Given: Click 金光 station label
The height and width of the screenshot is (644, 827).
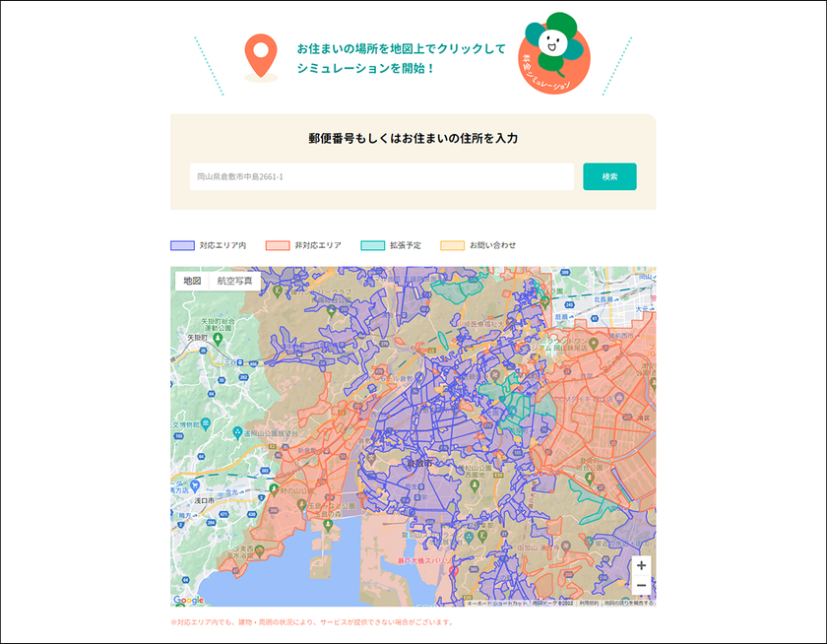Looking at the screenshot, I should tap(232, 491).
